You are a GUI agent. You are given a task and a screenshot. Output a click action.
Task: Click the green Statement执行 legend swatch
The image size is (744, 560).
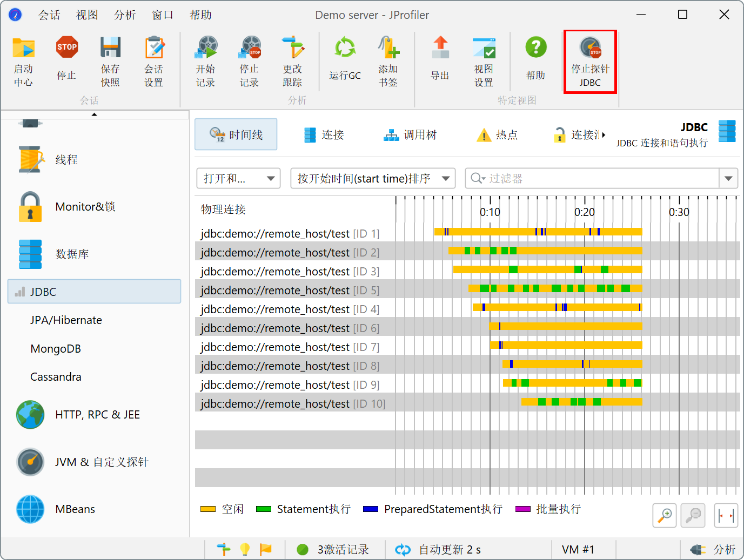pyautogui.click(x=264, y=509)
